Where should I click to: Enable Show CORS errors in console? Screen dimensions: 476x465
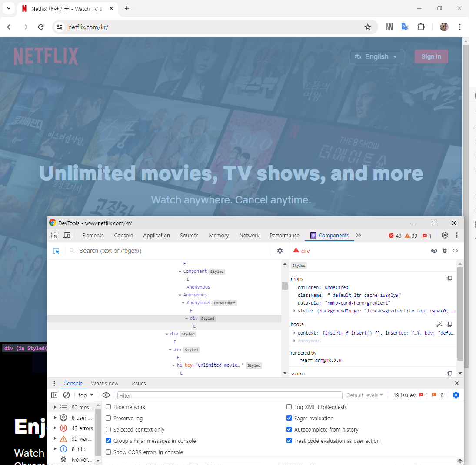click(108, 452)
